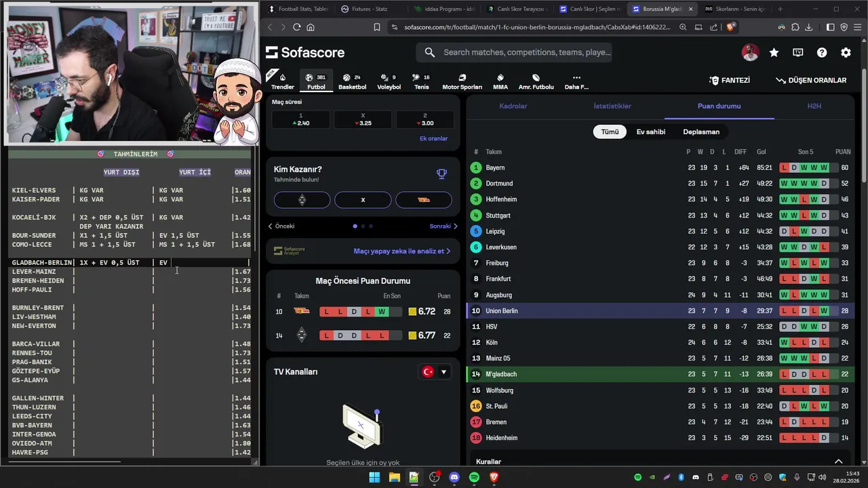Image resolution: width=868 pixels, height=488 pixels.
Task: Bookmark this page icon in address bar
Action: click(377, 27)
